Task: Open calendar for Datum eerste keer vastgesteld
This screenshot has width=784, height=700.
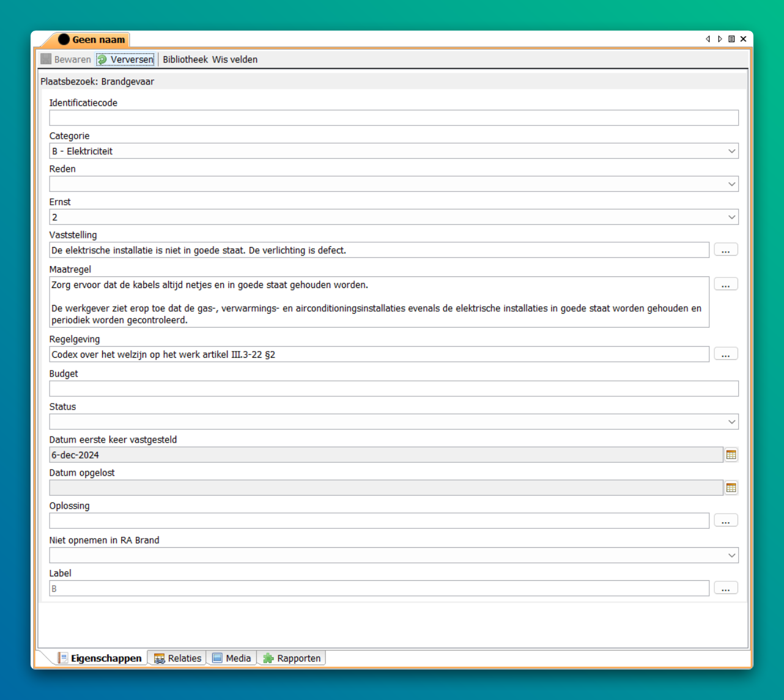Action: [731, 455]
